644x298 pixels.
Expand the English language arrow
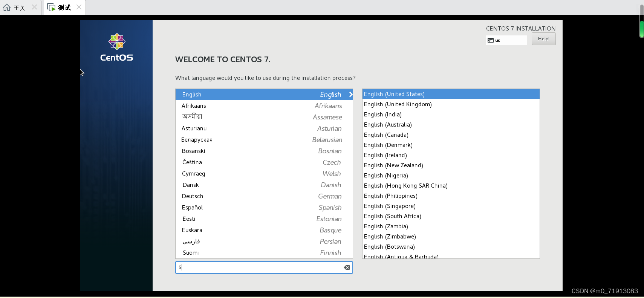[350, 95]
